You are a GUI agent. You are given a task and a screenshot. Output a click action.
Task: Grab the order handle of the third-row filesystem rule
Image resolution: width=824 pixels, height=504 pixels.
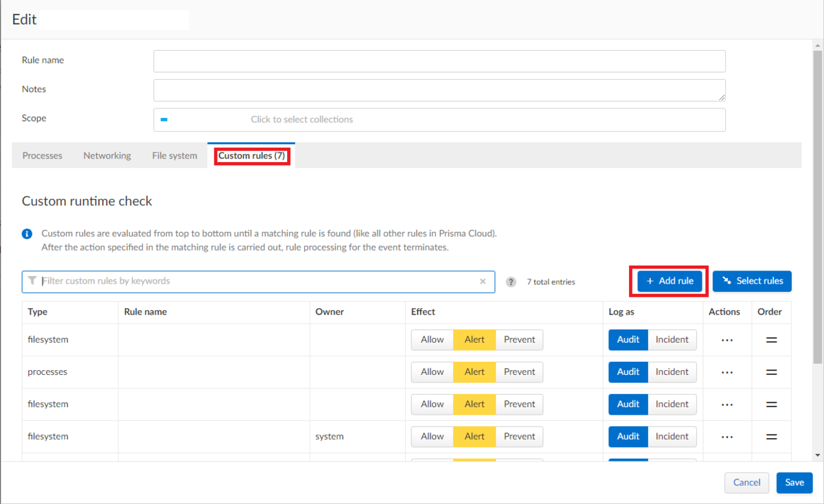pos(771,404)
